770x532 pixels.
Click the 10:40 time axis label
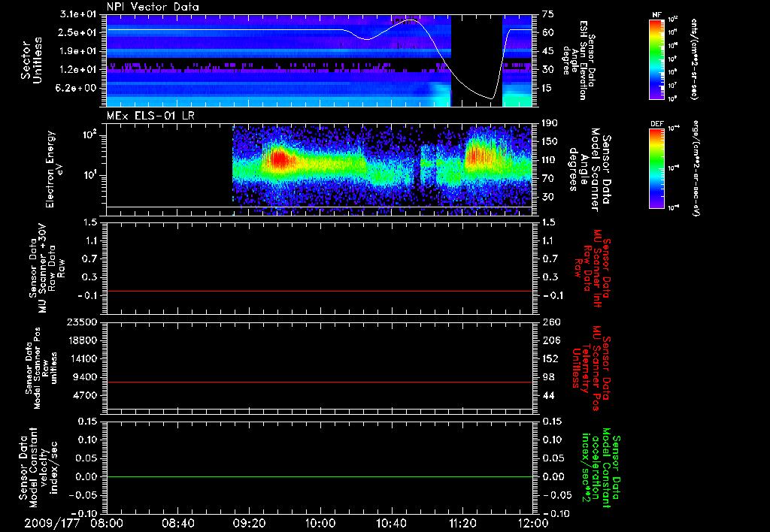[x=391, y=523]
